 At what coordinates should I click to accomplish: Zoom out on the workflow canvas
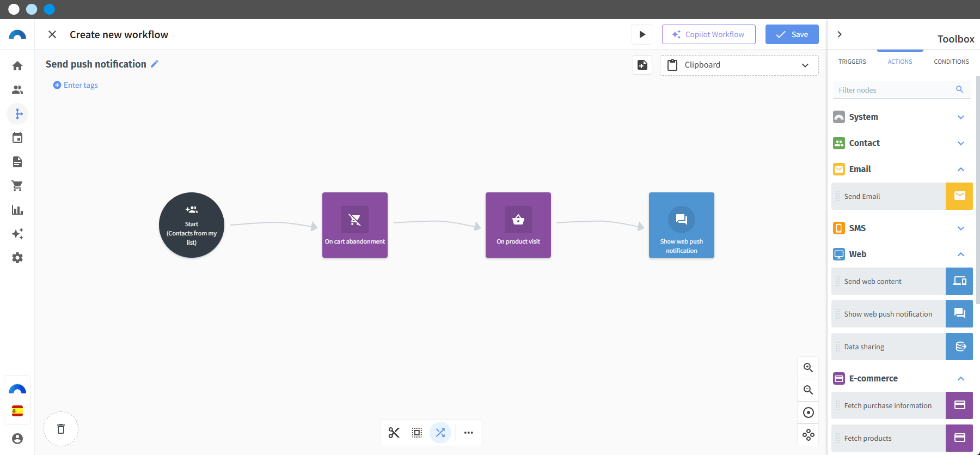point(808,390)
